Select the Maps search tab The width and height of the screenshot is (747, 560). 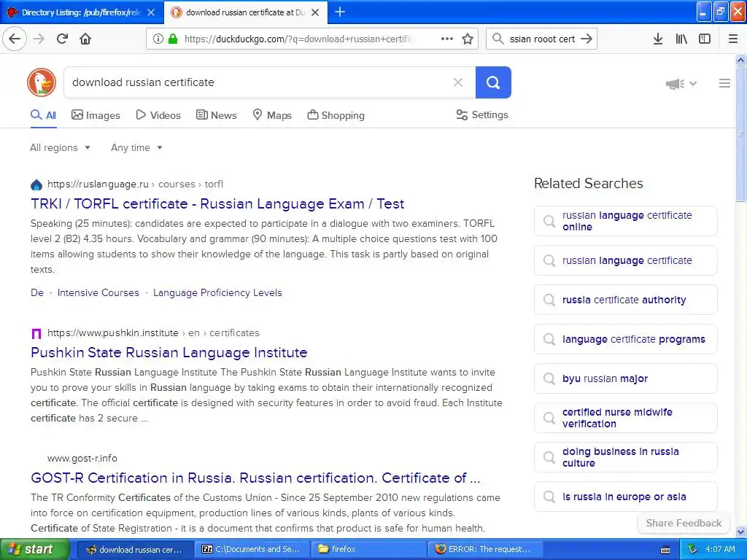[x=271, y=115]
